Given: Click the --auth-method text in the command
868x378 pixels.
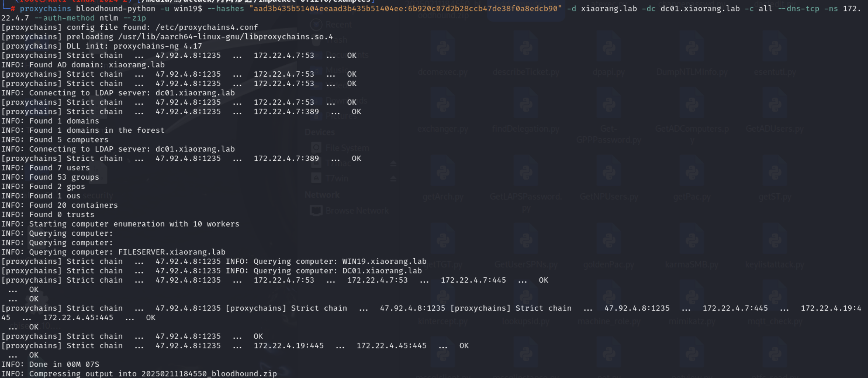Looking at the screenshot, I should [65, 18].
